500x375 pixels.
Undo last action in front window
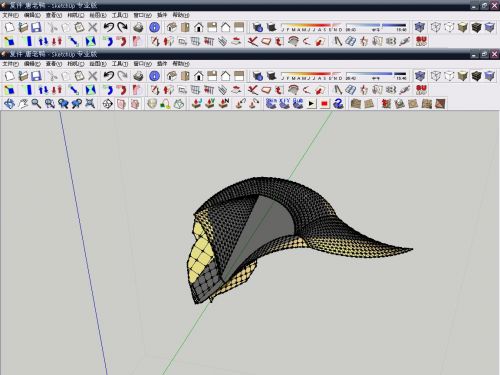(109, 76)
